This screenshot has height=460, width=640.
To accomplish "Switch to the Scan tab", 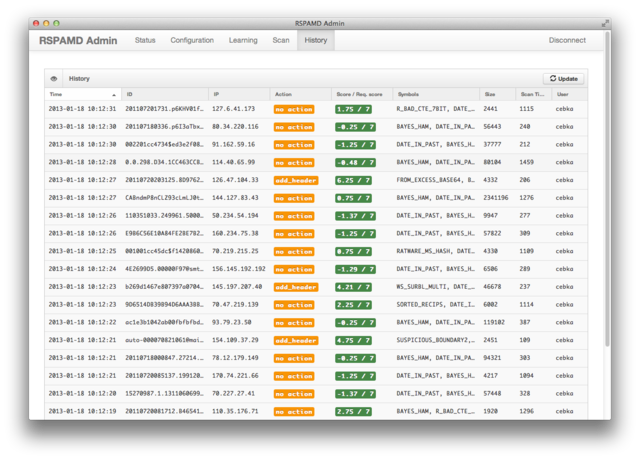I will 281,40.
